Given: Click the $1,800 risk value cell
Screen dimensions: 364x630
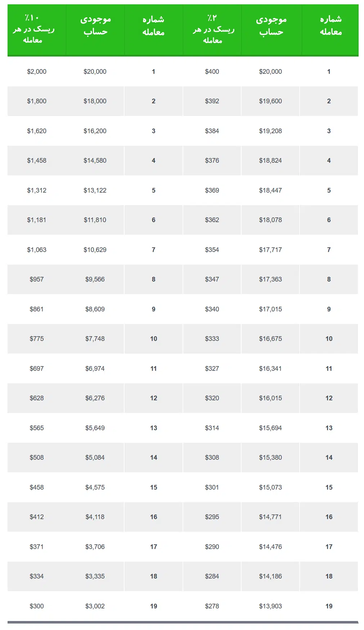Looking at the screenshot, I should 37,101.
